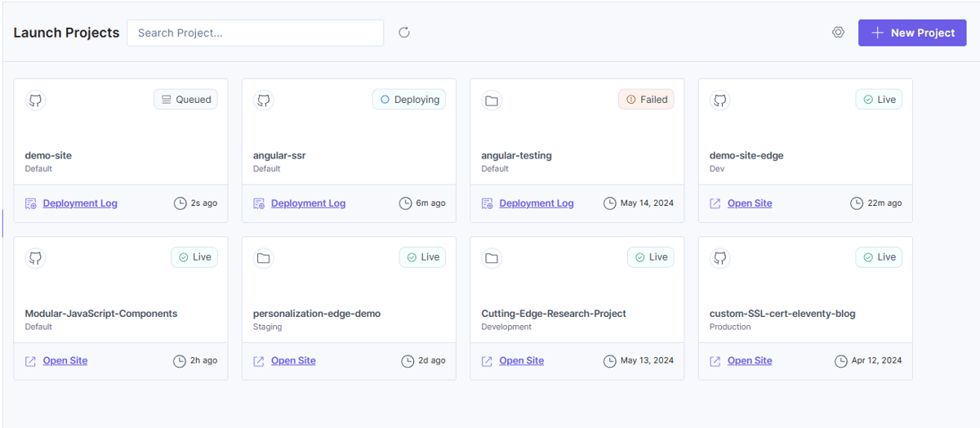The height and width of the screenshot is (428, 980).
Task: Click the 2h ago timestamp
Action: (x=204, y=360)
